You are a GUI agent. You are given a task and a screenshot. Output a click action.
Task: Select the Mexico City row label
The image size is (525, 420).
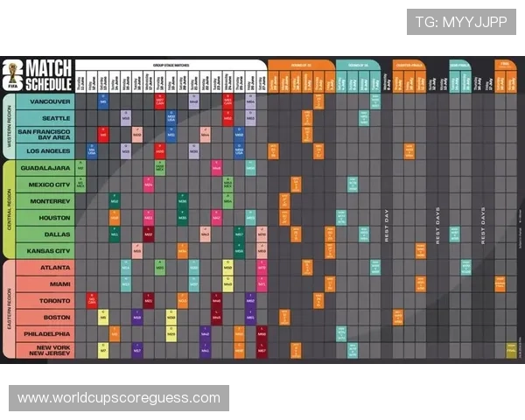point(45,185)
